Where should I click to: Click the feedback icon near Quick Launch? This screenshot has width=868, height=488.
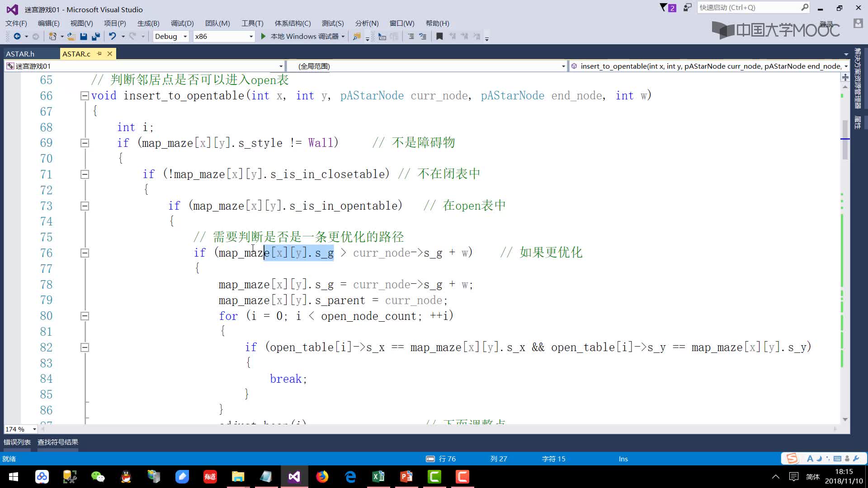pos(688,7)
